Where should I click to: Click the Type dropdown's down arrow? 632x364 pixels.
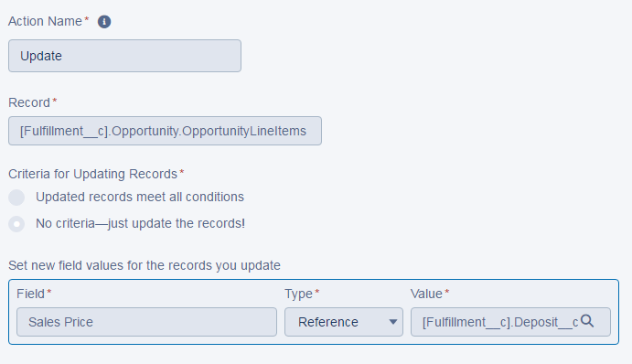click(393, 322)
